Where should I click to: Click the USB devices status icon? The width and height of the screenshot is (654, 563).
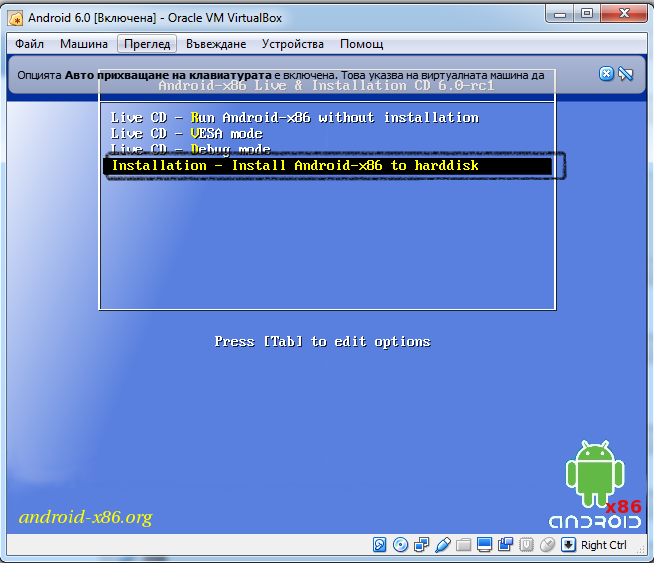click(443, 545)
